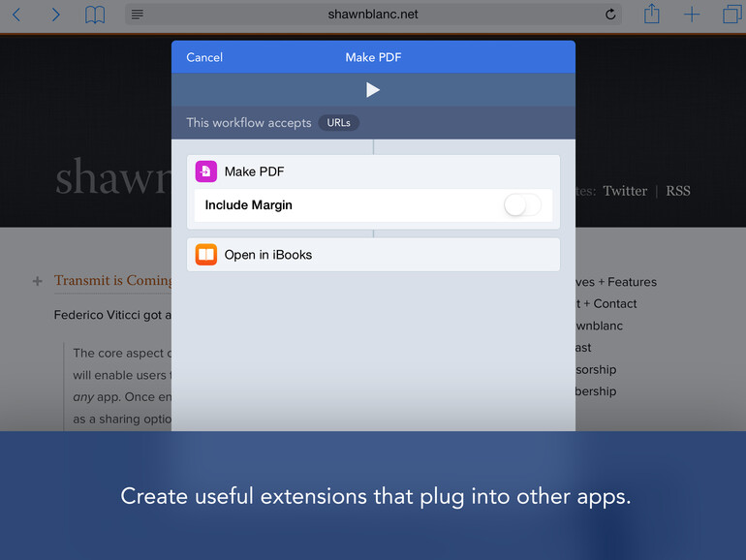Click the shawnblanc.net address field

tap(373, 15)
